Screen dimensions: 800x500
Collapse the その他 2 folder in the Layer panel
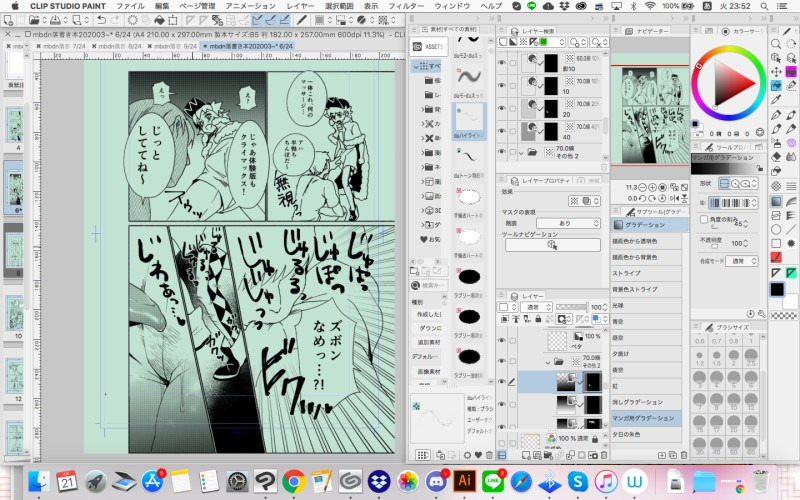(548, 362)
